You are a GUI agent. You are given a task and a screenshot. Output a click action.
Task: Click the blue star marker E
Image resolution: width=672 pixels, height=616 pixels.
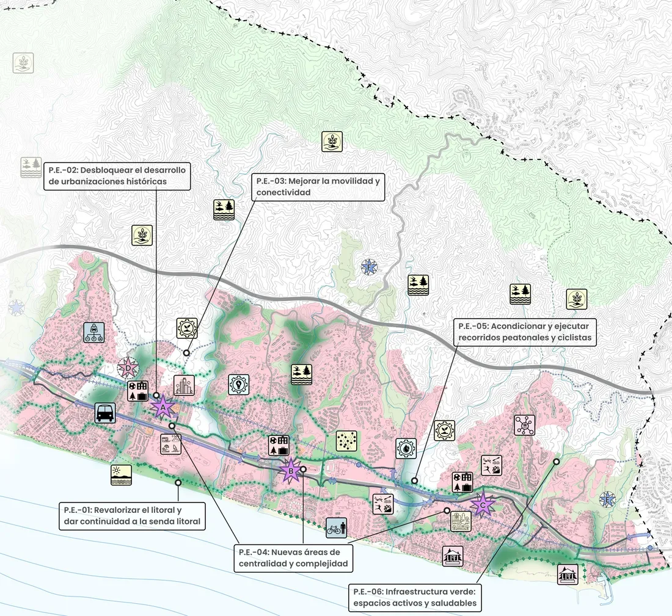click(607, 499)
